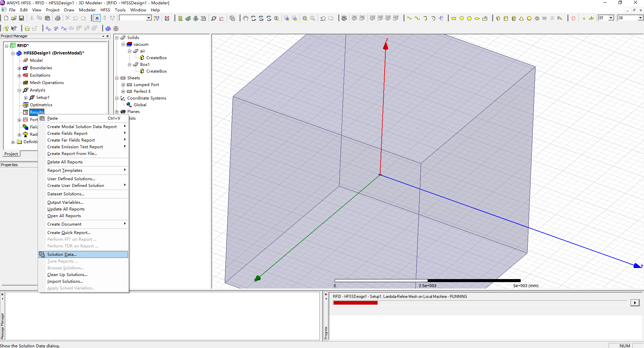644x348 pixels.
Task: Click the arrow button beside progress bar
Action: click(635, 303)
